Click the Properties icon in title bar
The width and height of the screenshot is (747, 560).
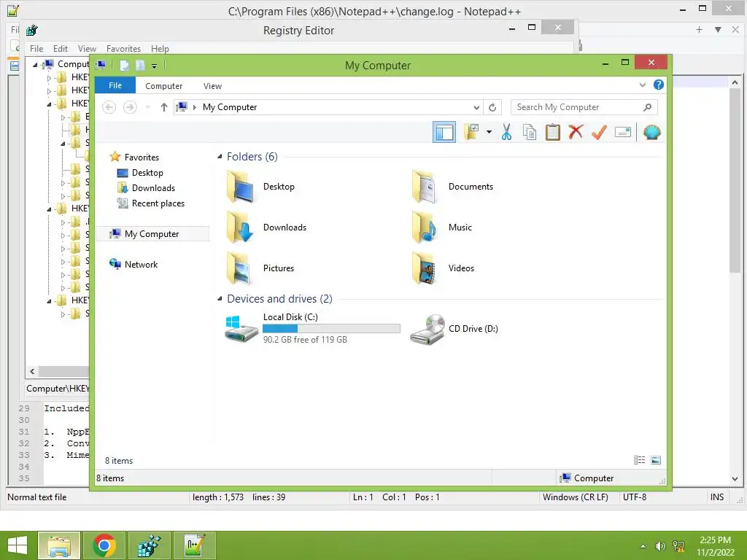pos(124,65)
